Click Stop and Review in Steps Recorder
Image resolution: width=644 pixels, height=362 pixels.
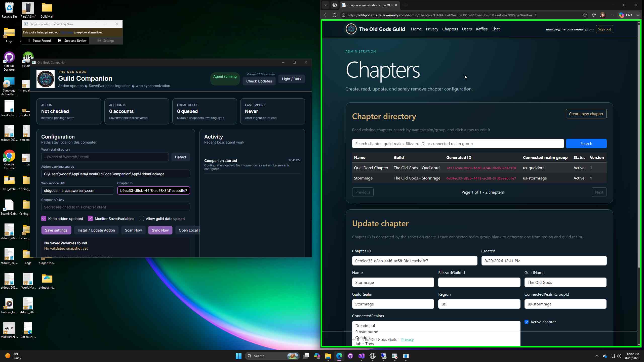(x=72, y=41)
